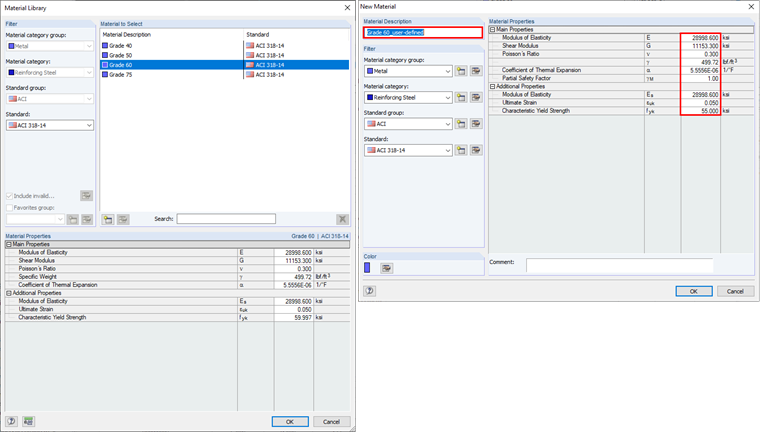The height and width of the screenshot is (432, 760).
Task: Edit standard group list in New Material
Action: coord(476,124)
